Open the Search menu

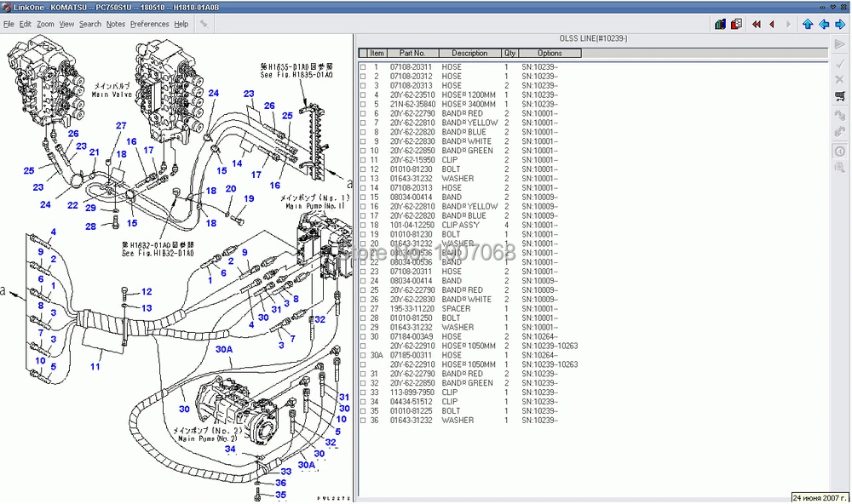click(90, 24)
